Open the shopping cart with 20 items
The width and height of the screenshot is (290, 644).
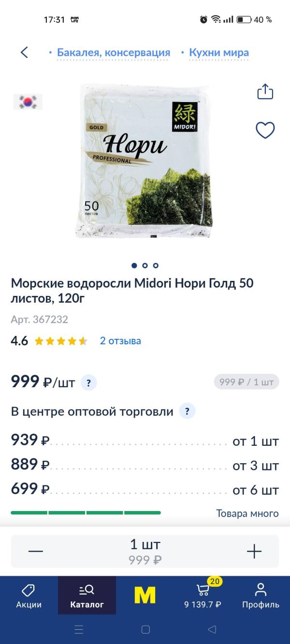[x=203, y=596]
